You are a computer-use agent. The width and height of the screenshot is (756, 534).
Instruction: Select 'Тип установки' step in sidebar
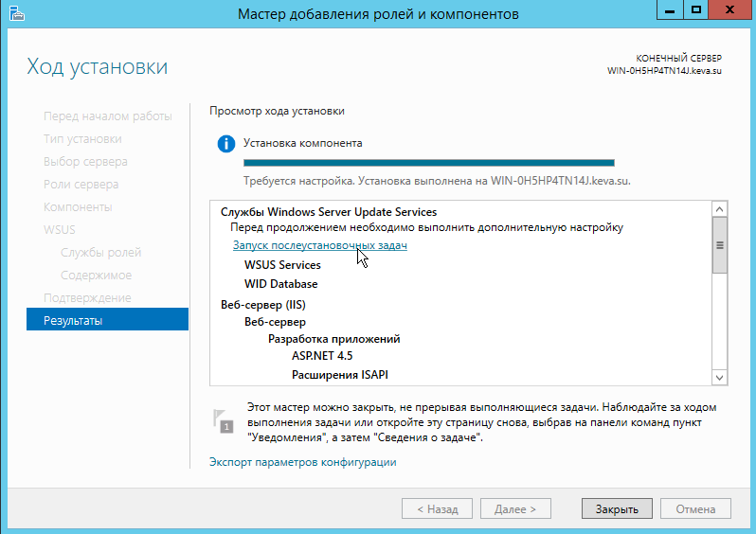(82, 139)
